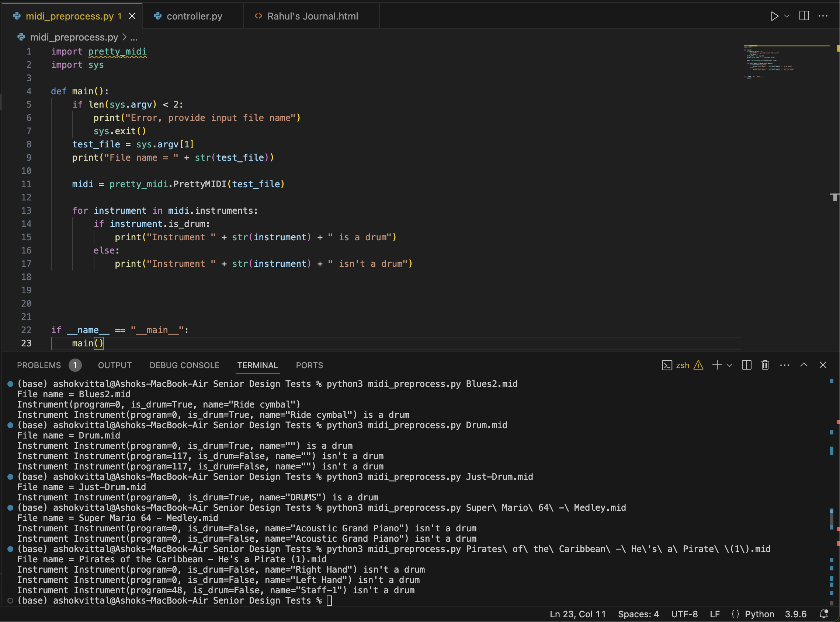Image resolution: width=840 pixels, height=622 pixels.
Task: Click the midi_preprocess.py breadcrumb
Action: coord(74,37)
